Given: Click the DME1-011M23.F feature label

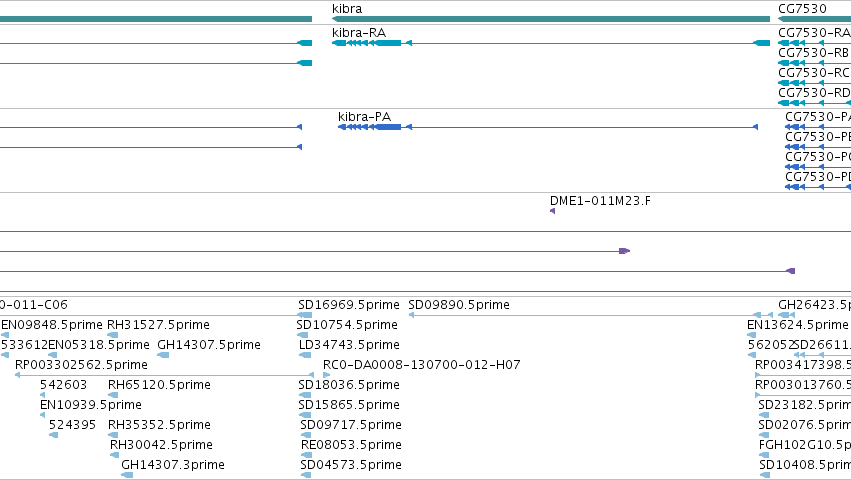Looking at the screenshot, I should [600, 201].
